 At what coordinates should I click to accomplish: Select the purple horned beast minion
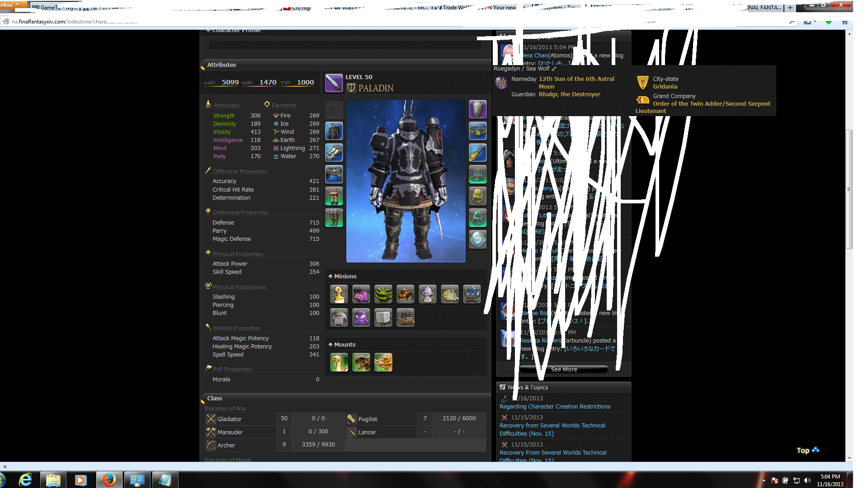tap(361, 295)
